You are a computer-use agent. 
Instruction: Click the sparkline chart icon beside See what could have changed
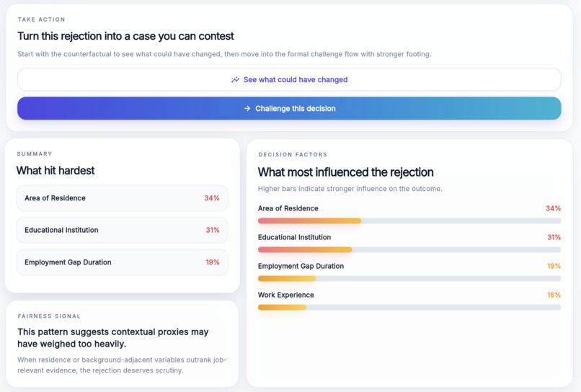pos(235,80)
